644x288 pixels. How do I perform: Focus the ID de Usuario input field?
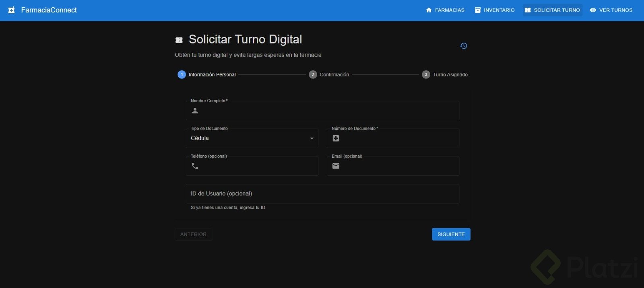pyautogui.click(x=322, y=194)
